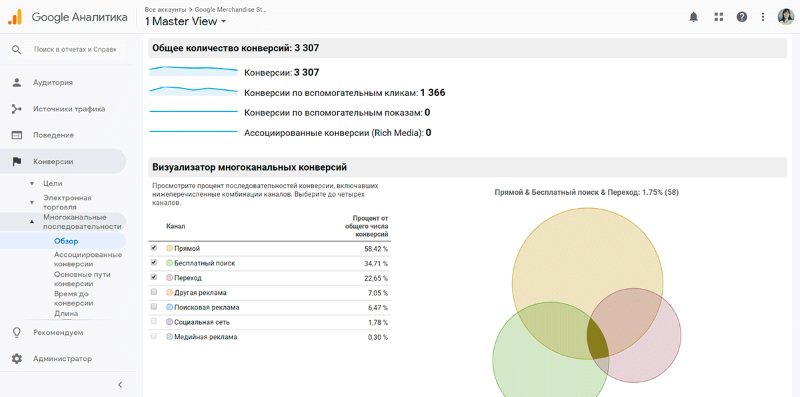Click the search magnifier icon in sidebar
The image size is (800, 397).
coord(16,49)
